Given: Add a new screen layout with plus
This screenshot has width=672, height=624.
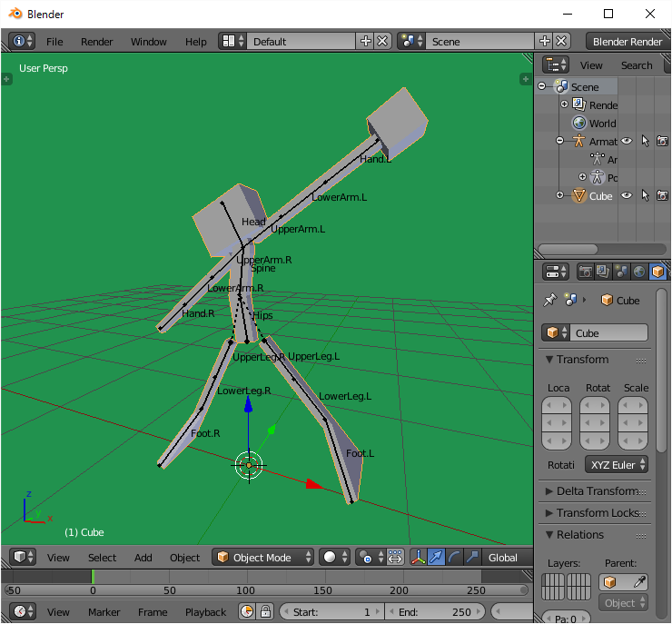Looking at the screenshot, I should [x=366, y=42].
